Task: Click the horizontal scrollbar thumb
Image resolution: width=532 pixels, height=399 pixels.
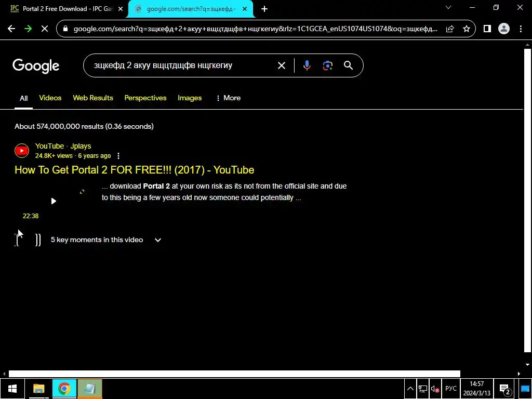Action: (x=234, y=374)
